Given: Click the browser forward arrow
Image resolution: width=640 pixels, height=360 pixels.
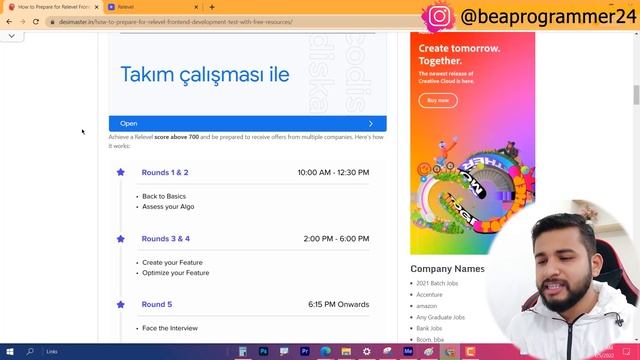Looking at the screenshot, I should click(x=22, y=22).
